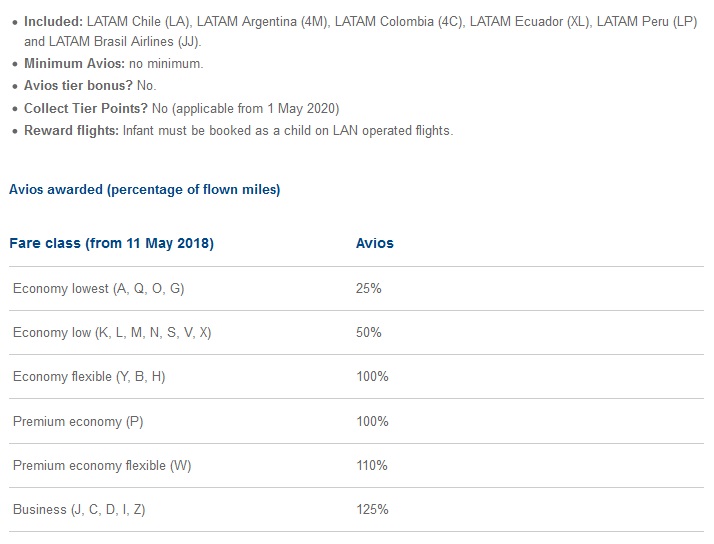Click the Avios column header

(x=375, y=243)
